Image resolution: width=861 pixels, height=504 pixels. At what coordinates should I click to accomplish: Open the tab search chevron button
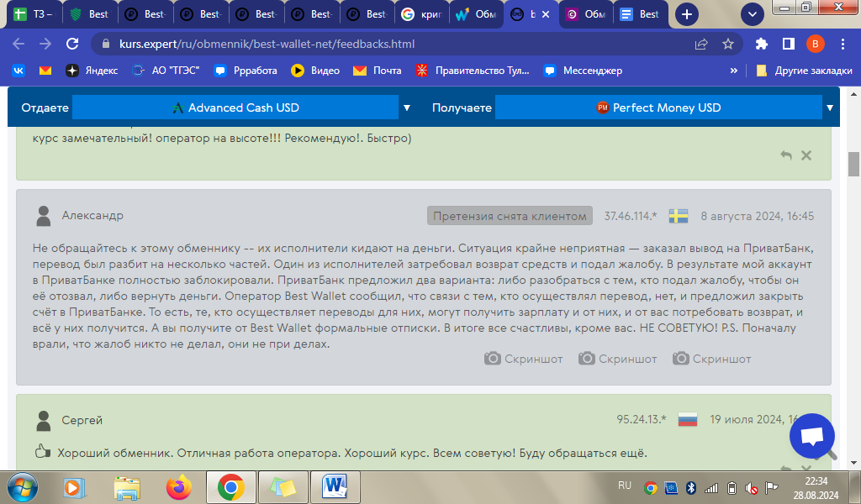753,14
